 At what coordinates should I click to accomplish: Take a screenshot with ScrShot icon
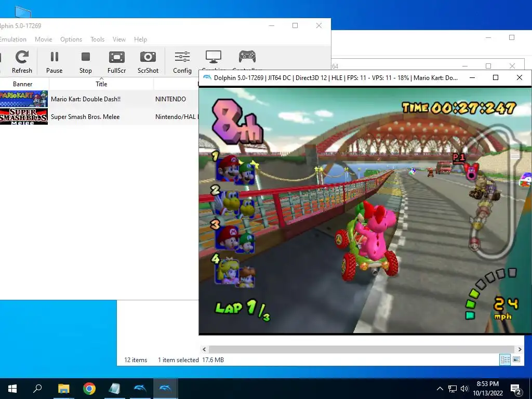click(x=148, y=61)
